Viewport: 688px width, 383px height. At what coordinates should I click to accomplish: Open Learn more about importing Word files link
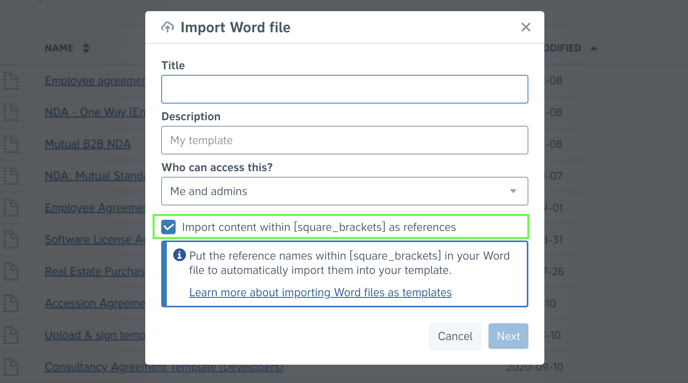320,293
